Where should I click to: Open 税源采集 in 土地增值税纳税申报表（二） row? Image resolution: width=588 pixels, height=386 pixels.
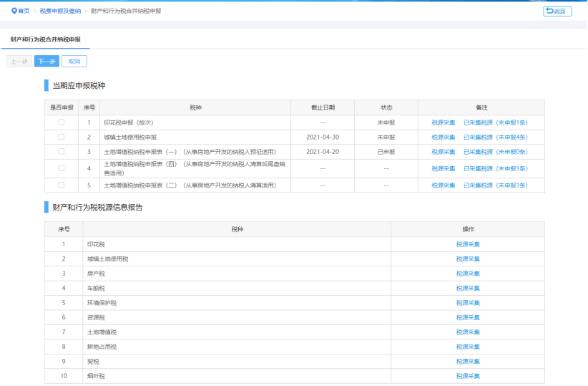444,185
